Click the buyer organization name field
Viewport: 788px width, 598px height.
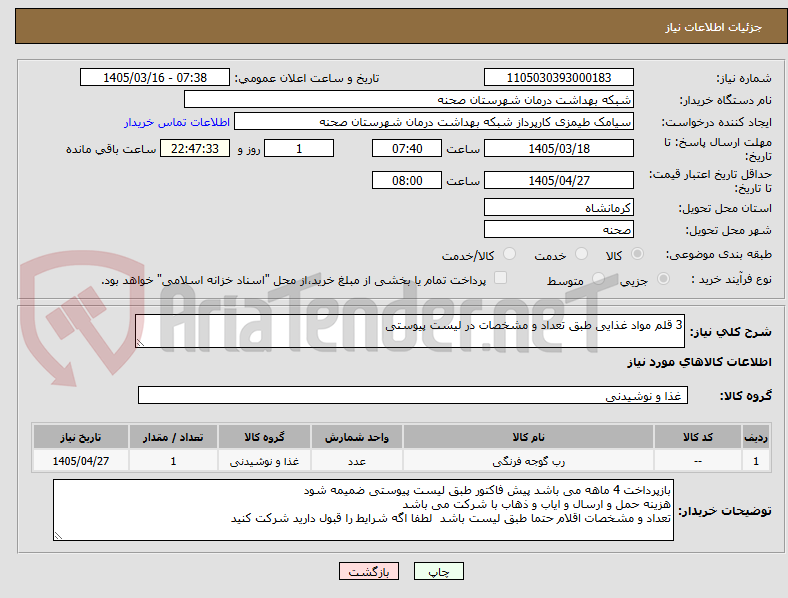(409, 99)
